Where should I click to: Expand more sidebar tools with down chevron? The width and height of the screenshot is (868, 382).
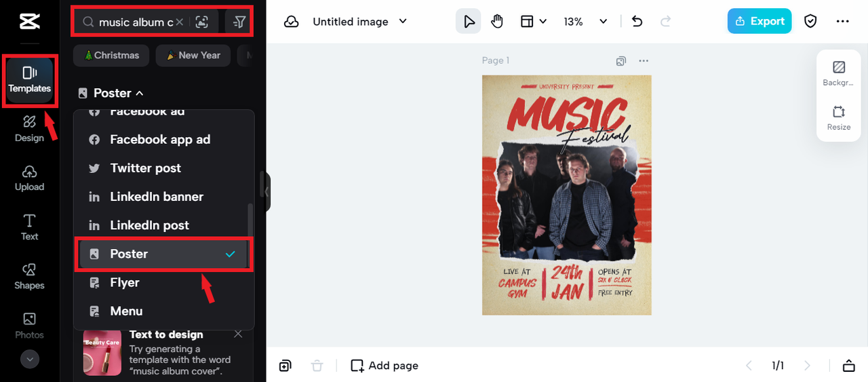[30, 359]
